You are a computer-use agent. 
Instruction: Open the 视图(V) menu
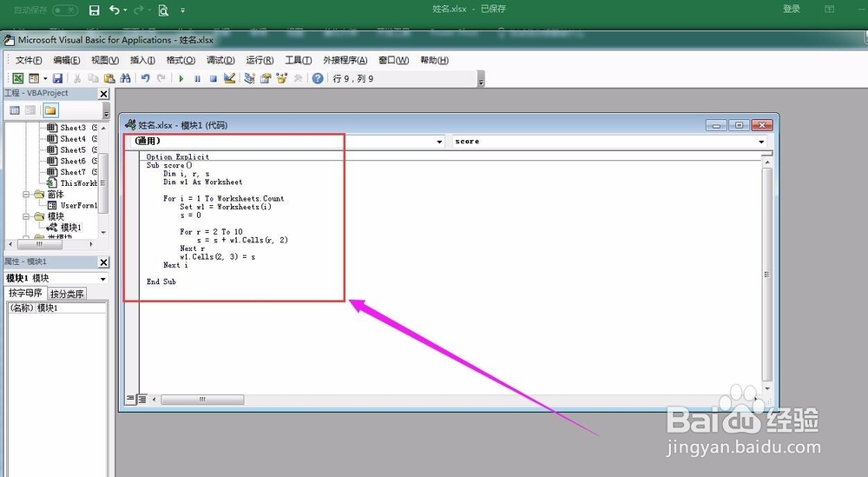[x=105, y=61]
